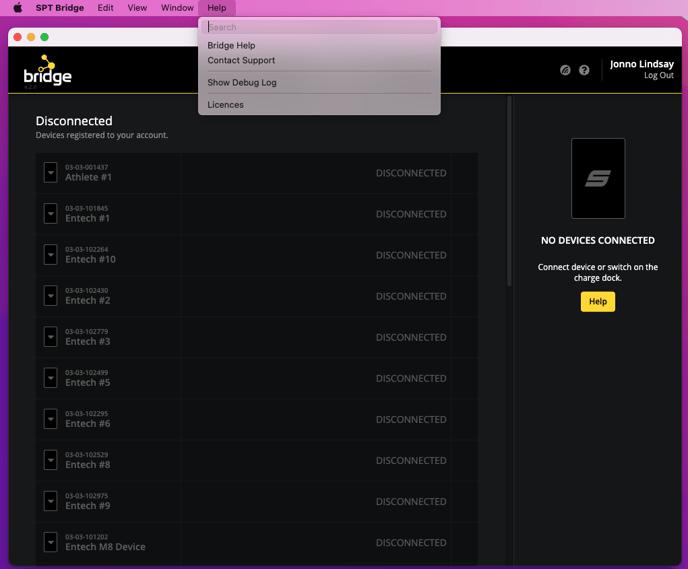This screenshot has width=688, height=569.
Task: Click serial number 03-03-001437
Action: 86,167
